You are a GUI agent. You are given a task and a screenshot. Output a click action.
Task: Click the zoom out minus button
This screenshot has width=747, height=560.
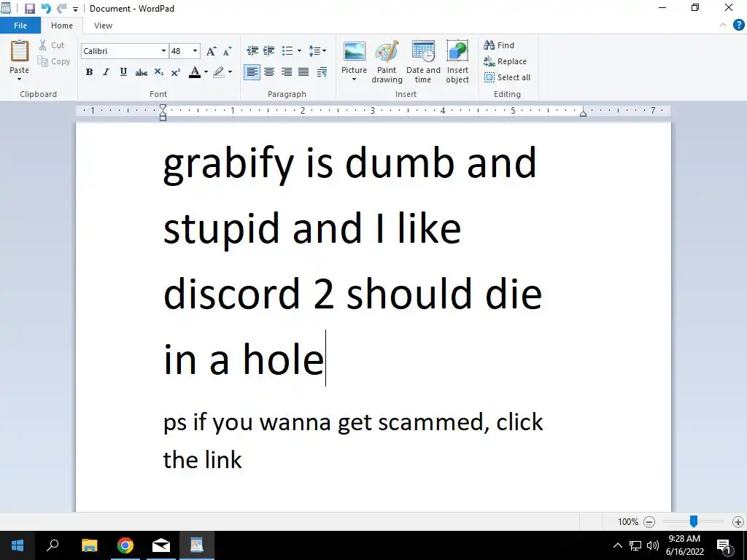pos(649,522)
